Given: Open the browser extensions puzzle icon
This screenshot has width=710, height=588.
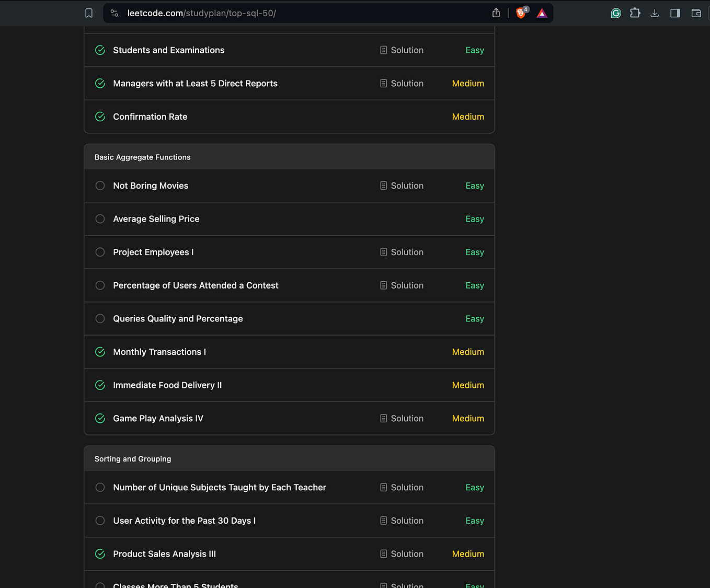Looking at the screenshot, I should point(635,13).
